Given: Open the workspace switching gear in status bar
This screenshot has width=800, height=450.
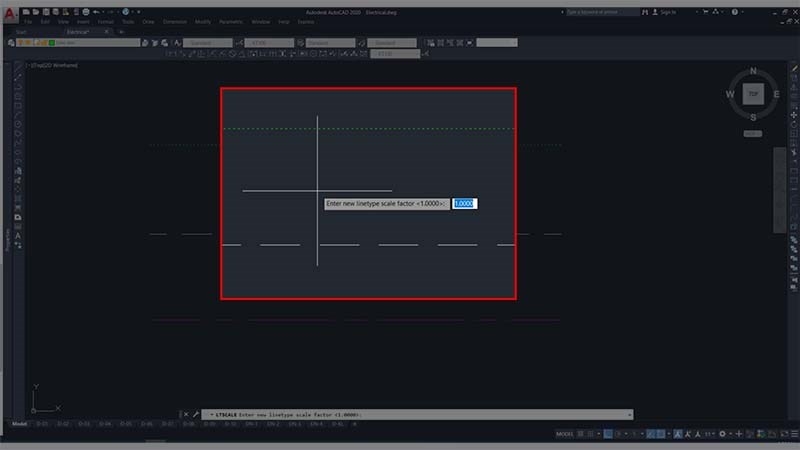Looking at the screenshot, I should coord(722,434).
